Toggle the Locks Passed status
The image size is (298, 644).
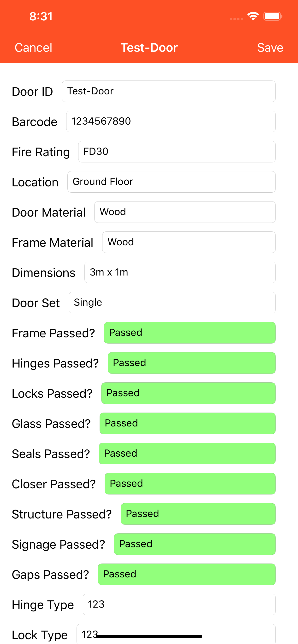188,393
